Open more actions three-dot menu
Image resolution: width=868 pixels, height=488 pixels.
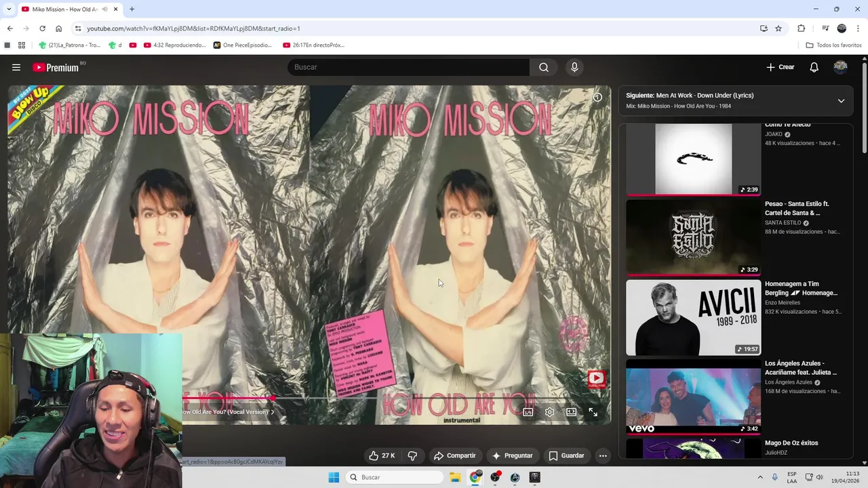pos(603,455)
